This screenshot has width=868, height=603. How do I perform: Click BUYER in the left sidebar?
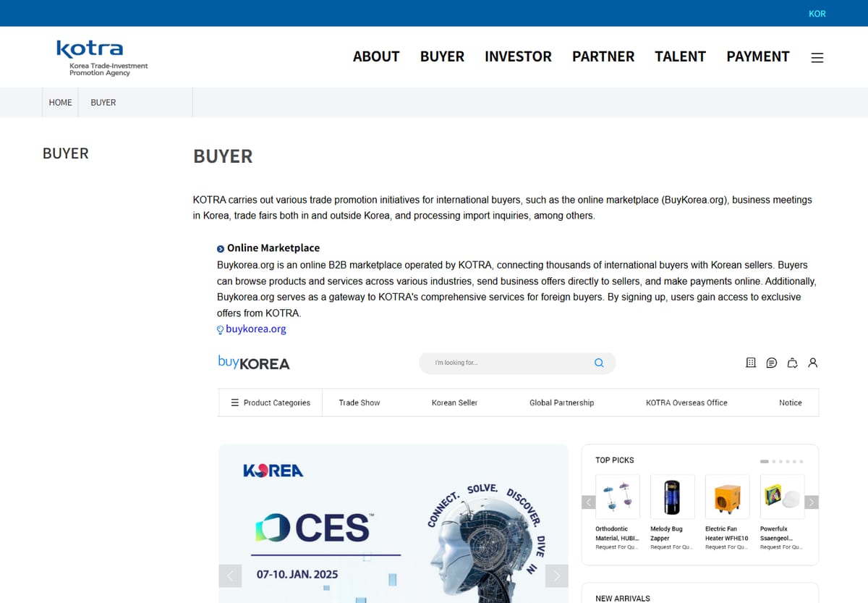tap(66, 153)
